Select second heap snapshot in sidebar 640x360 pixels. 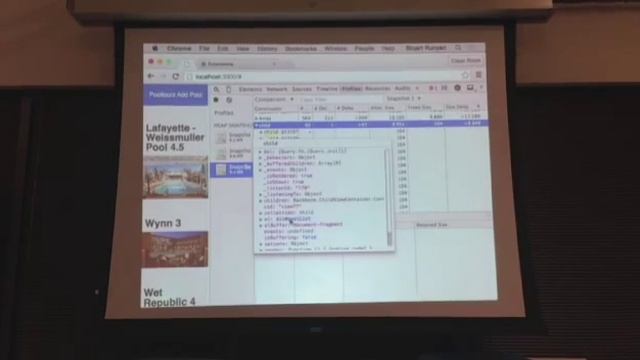coord(233,153)
